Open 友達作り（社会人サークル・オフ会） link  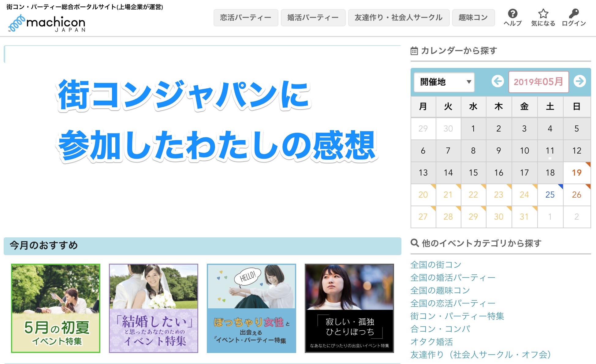click(x=481, y=355)
